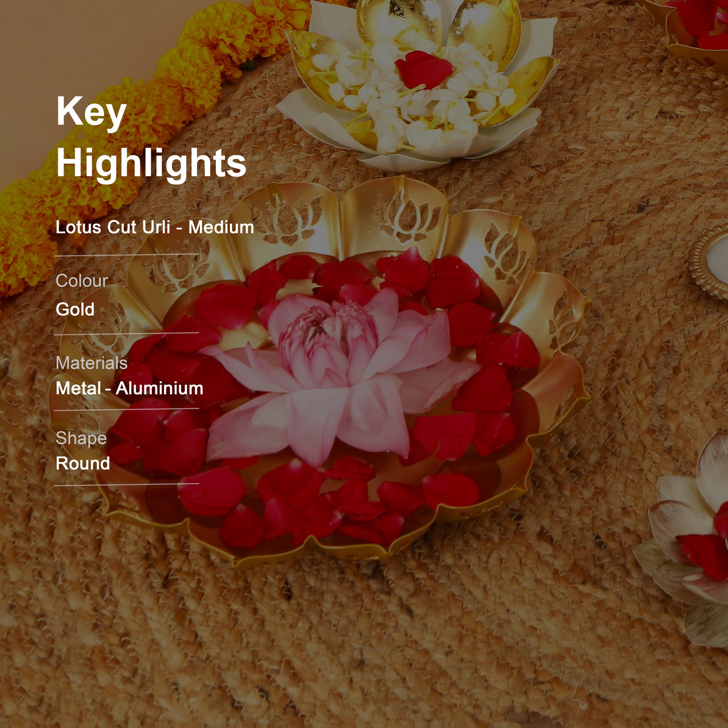Click the Shape label
Viewport: 728px width, 728px height.
click(x=81, y=439)
